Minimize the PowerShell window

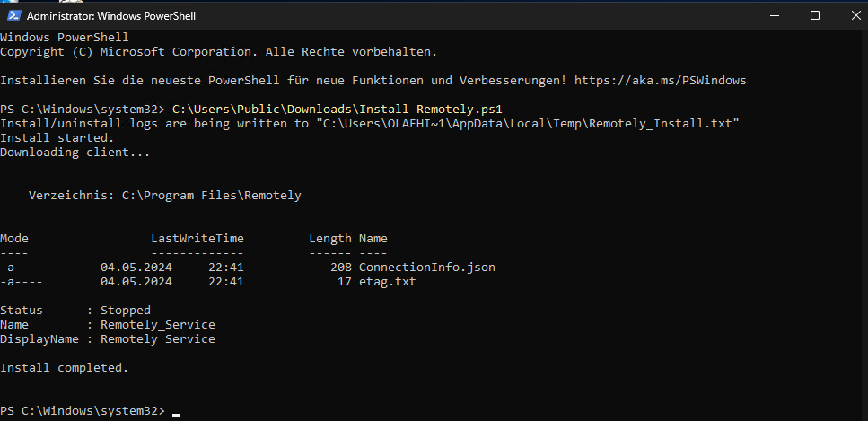pos(775,15)
